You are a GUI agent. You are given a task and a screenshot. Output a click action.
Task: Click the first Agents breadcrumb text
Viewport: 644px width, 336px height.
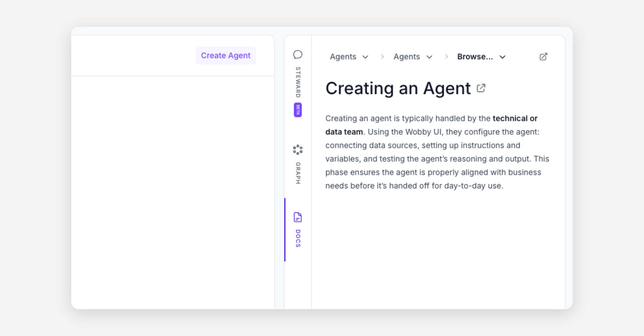343,57
